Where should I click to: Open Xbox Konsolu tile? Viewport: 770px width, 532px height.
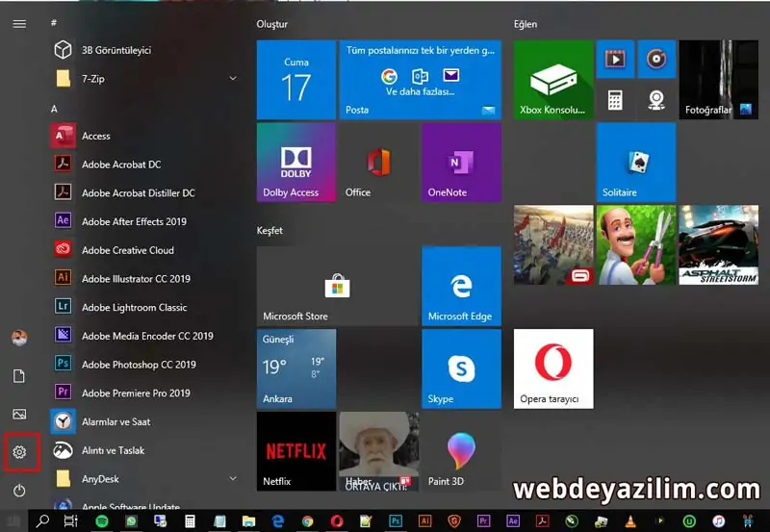click(x=553, y=80)
